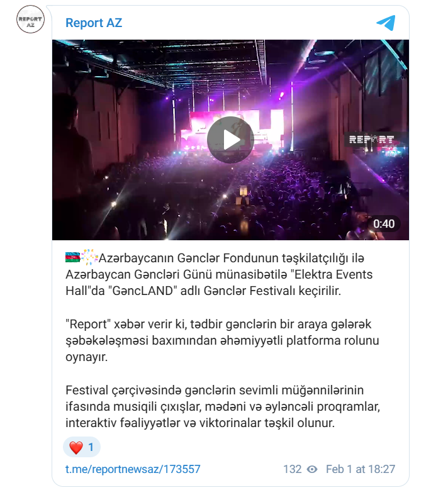448x495 pixels.
Task: Play the embedded festival video
Action: (x=230, y=140)
